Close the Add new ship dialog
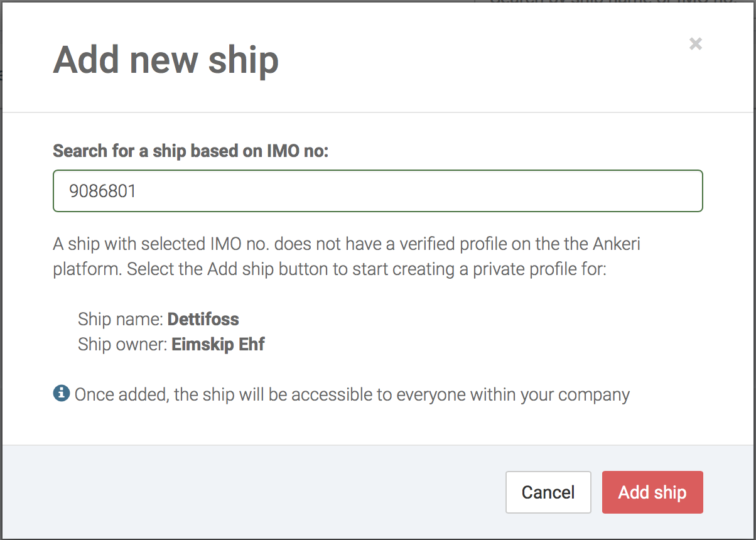This screenshot has height=540, width=756. coord(695,44)
